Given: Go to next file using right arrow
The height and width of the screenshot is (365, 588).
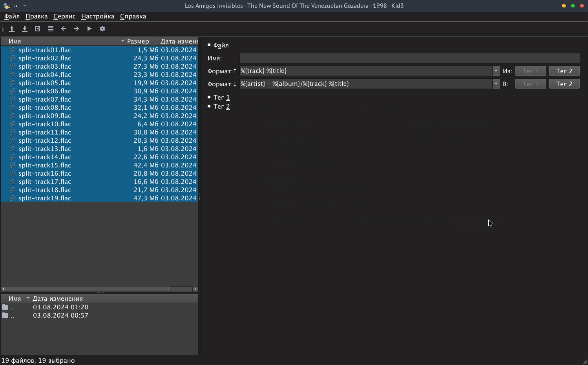Looking at the screenshot, I should coord(77,29).
